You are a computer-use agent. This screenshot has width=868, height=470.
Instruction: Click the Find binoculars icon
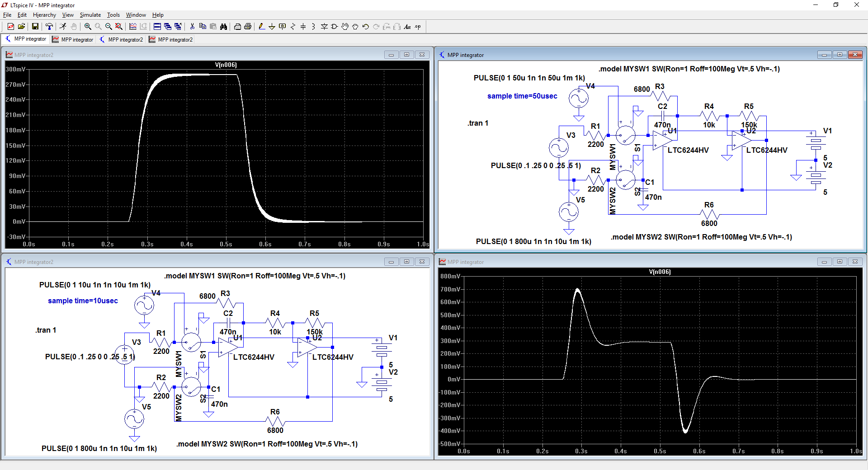point(223,27)
